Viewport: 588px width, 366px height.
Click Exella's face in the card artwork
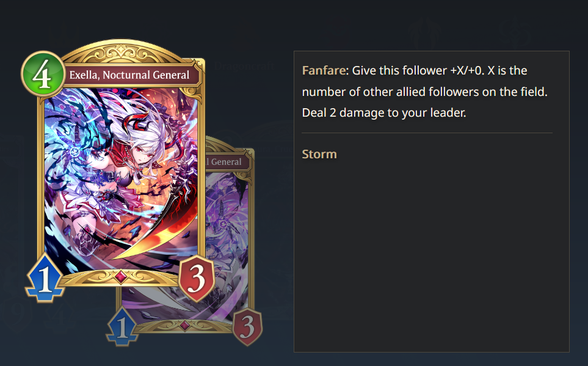tap(142, 153)
